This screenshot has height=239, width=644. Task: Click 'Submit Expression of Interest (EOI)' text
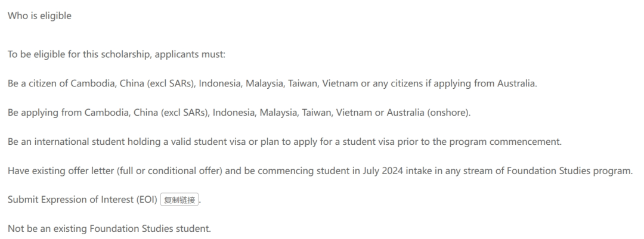tap(82, 200)
